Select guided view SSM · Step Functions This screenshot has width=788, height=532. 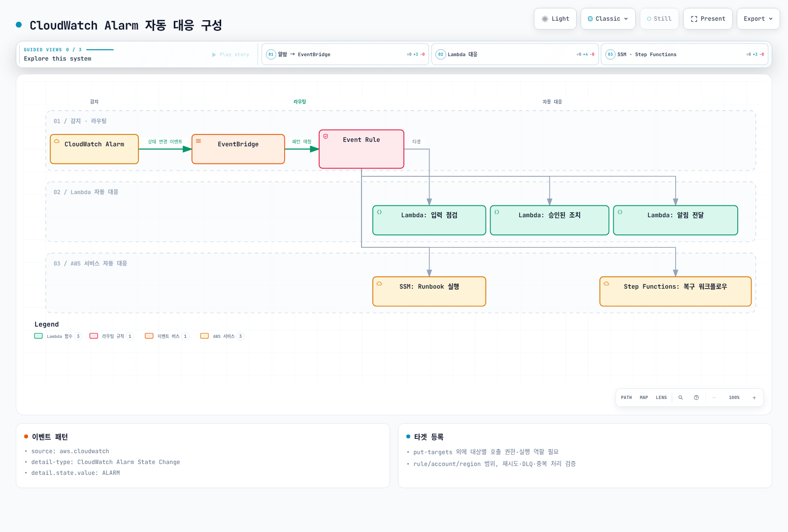pos(685,54)
